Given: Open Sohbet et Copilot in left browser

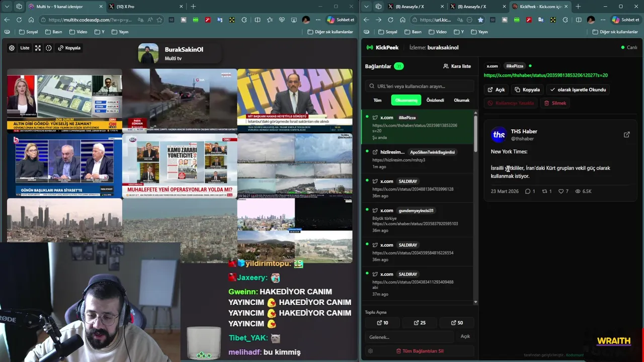Looking at the screenshot, I should [341, 20].
